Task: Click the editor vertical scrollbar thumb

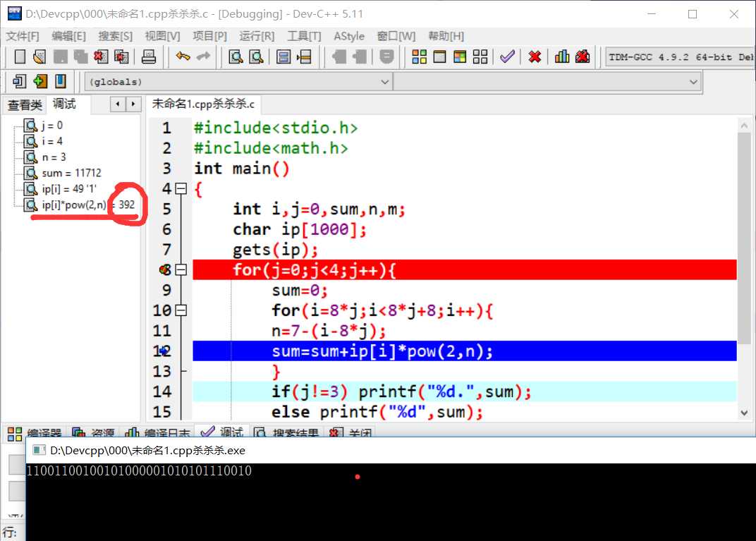Action: (x=744, y=238)
